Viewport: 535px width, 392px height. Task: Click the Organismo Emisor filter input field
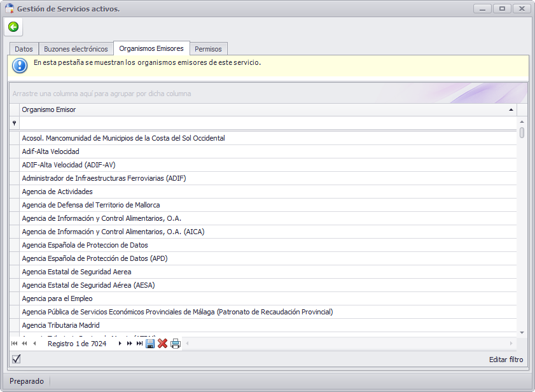pos(268,123)
